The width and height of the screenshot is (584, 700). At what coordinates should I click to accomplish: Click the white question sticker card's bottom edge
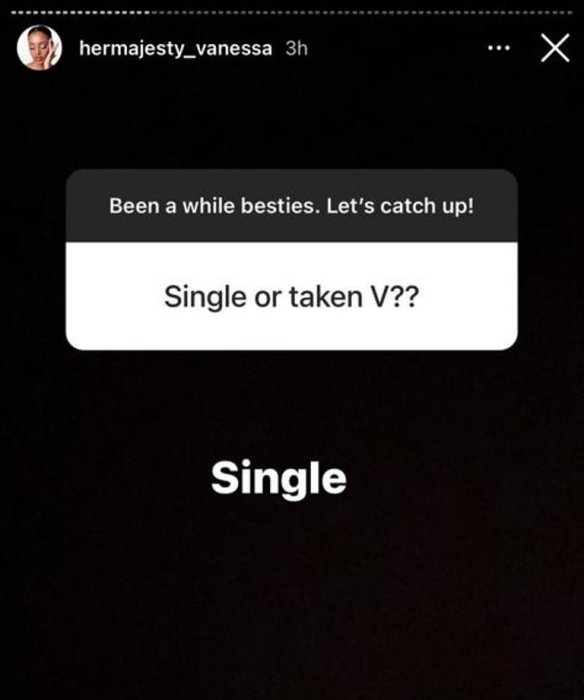(292, 349)
